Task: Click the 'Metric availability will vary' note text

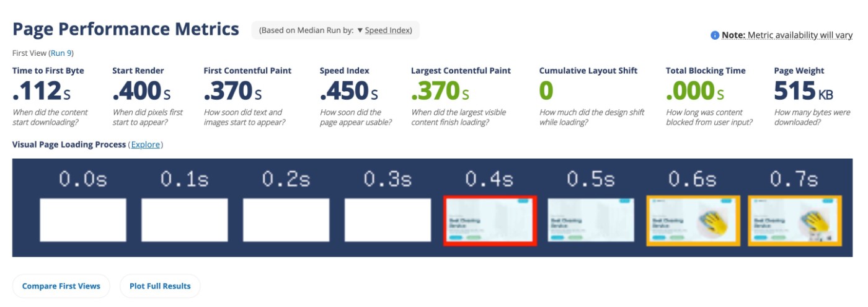Action: pos(800,35)
